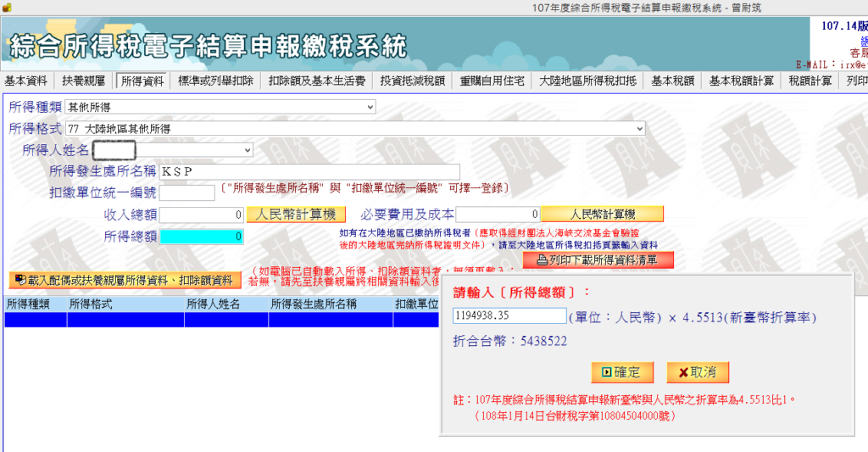Viewport: 868px width, 452px height.
Task: Select the highlighted blue row in the table
Action: 220,320
